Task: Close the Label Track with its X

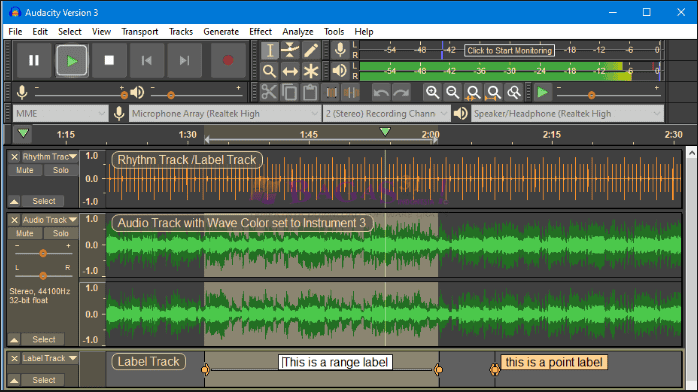Action: tap(14, 358)
